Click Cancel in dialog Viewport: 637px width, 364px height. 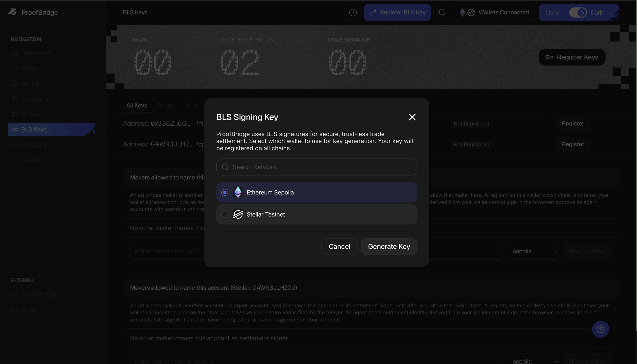[x=339, y=247]
